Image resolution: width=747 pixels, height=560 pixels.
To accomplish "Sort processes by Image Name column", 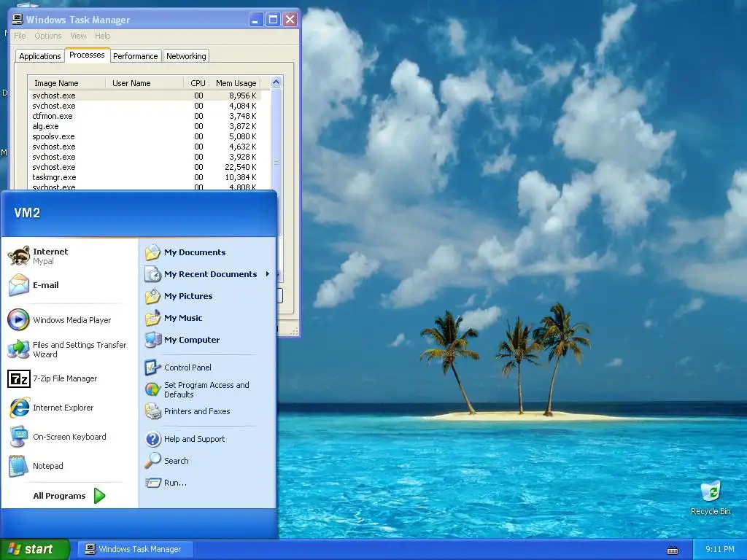I will [x=66, y=83].
